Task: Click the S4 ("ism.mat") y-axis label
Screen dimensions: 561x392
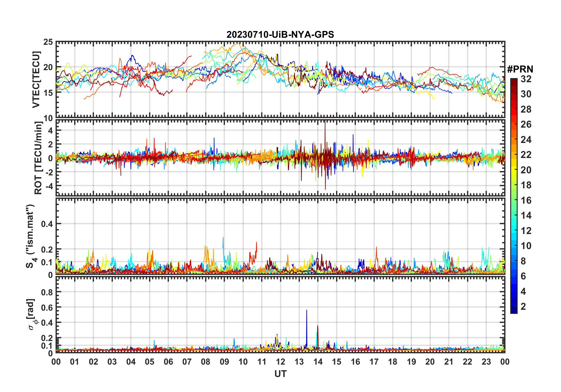Action: pos(31,236)
